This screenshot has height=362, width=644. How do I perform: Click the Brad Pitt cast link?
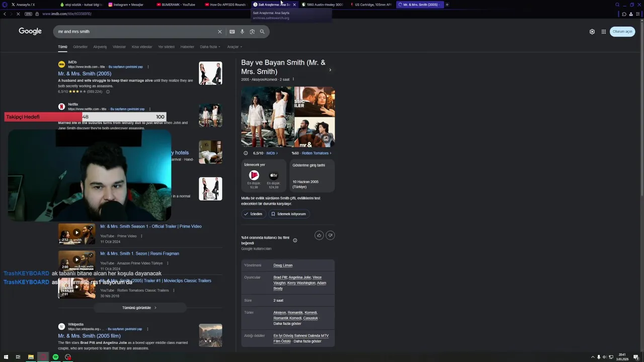(280, 278)
